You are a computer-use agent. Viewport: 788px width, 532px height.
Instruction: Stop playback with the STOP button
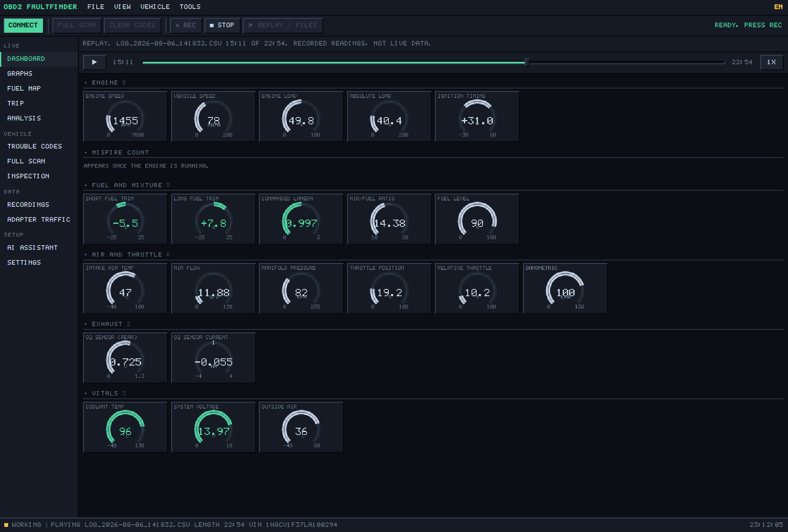[x=222, y=25]
